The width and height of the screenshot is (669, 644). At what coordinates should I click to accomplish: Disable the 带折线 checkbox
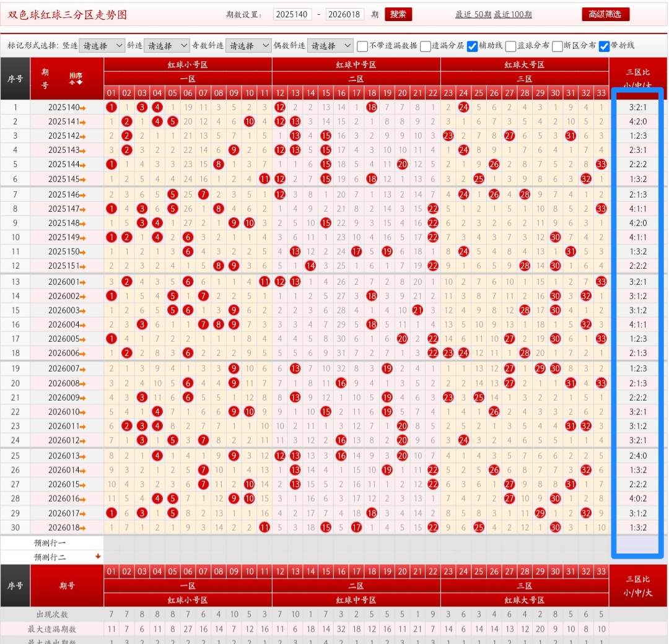click(x=604, y=46)
